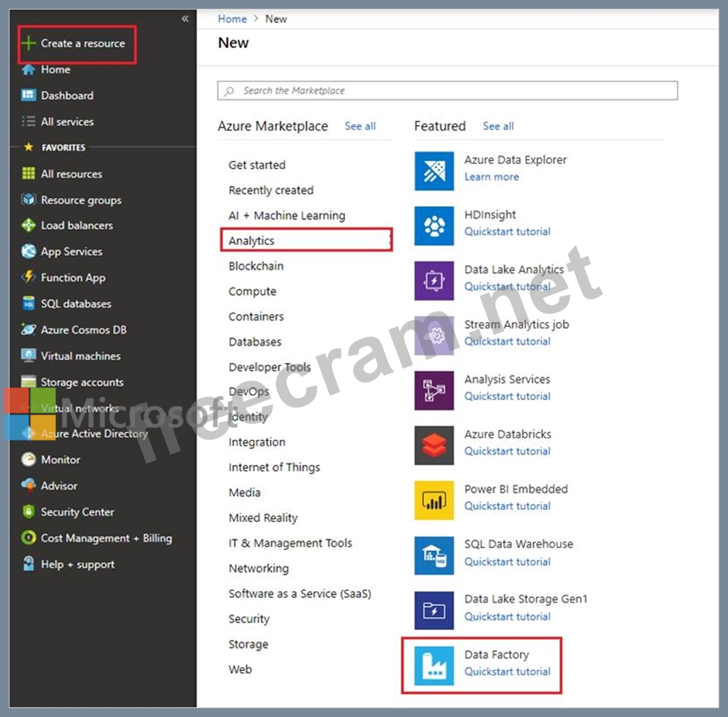This screenshot has width=728, height=717.
Task: Open Power BI Embedded Quickstart tutorial link
Action: [x=508, y=506]
